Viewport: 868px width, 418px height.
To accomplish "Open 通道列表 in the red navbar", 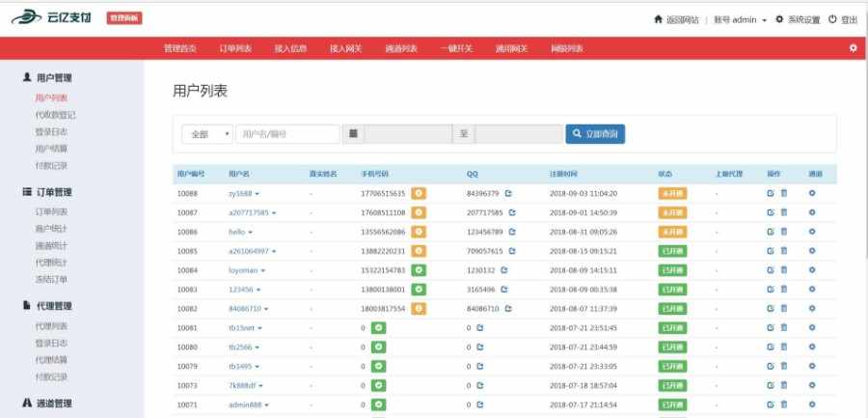I will (401, 49).
